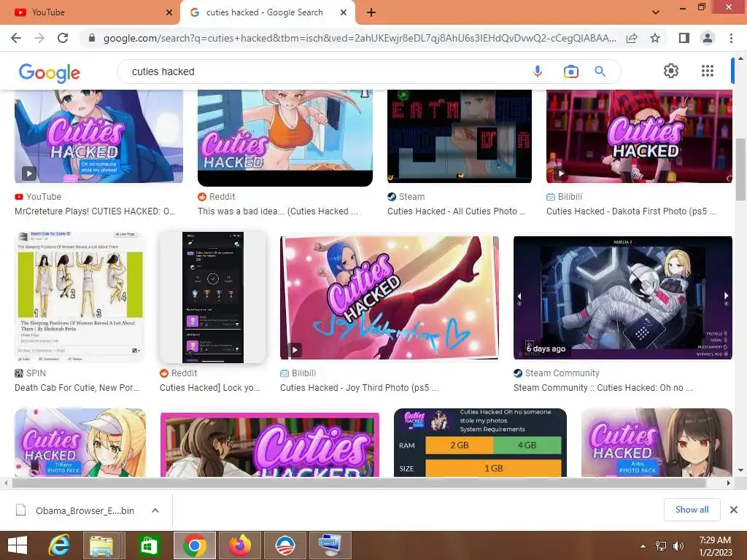
Task: Open Bilibili Dakota First Photo result
Action: pos(631,211)
